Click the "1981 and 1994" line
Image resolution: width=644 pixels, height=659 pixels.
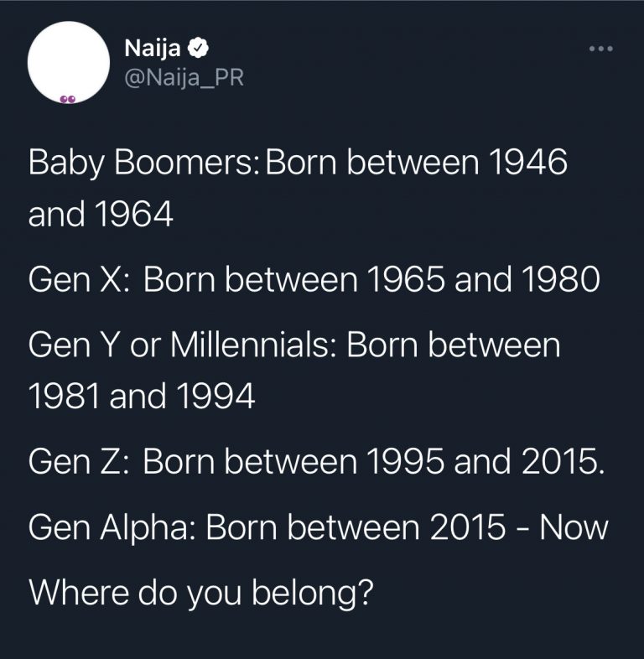pos(141,397)
